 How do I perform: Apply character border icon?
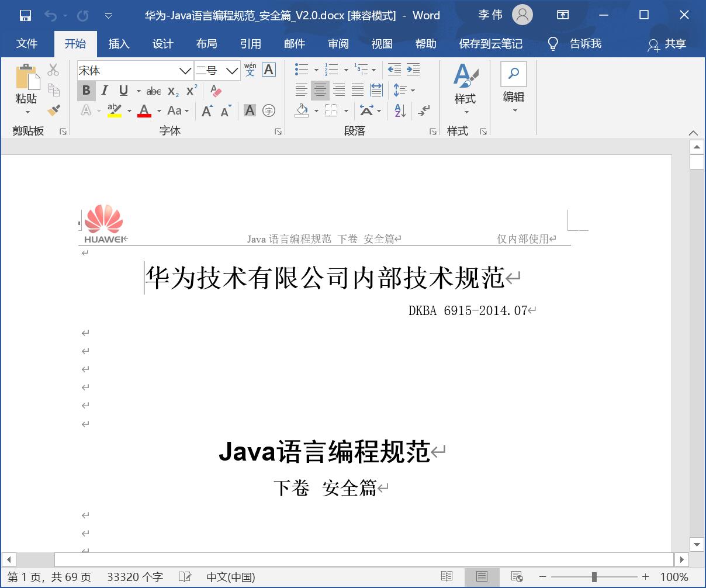point(269,70)
